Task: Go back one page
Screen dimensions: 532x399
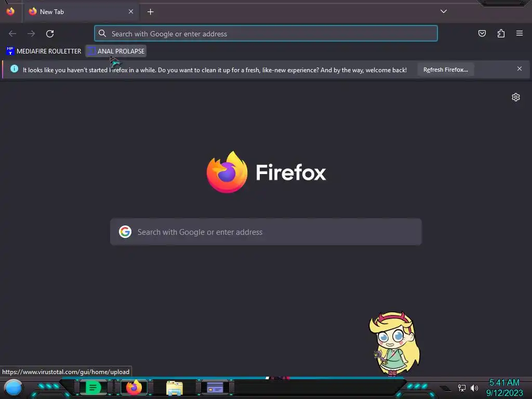Action: 12,34
